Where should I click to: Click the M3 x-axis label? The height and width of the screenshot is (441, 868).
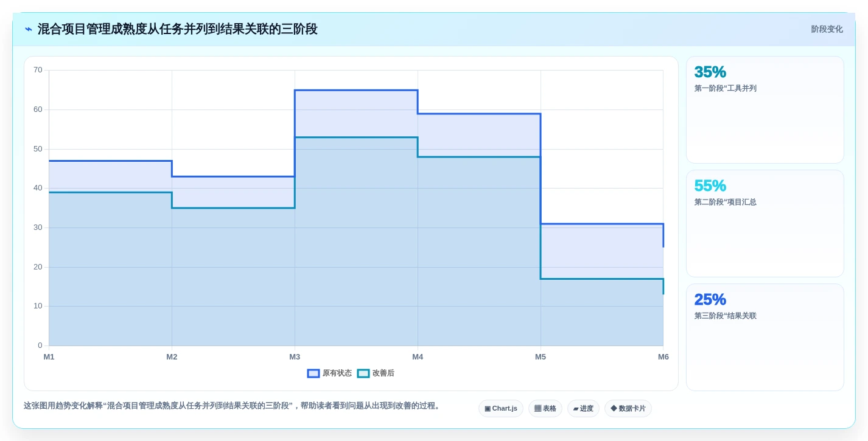tap(295, 357)
